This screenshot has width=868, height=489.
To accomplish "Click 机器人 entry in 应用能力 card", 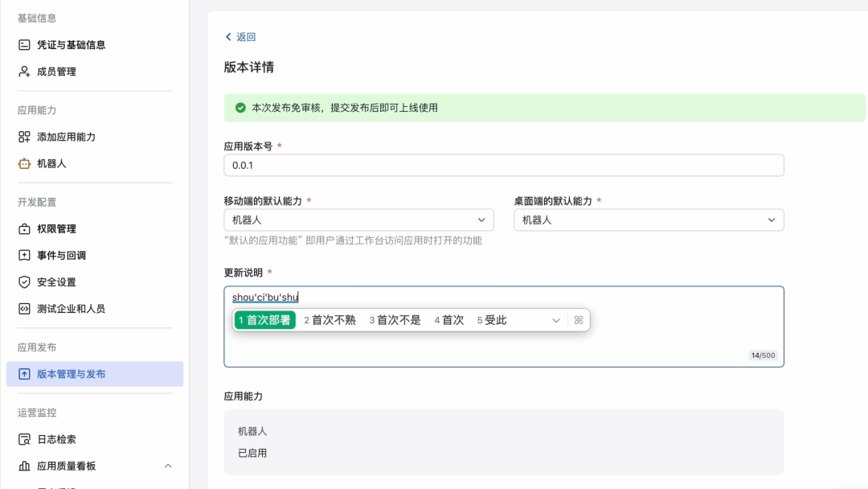I will 252,431.
